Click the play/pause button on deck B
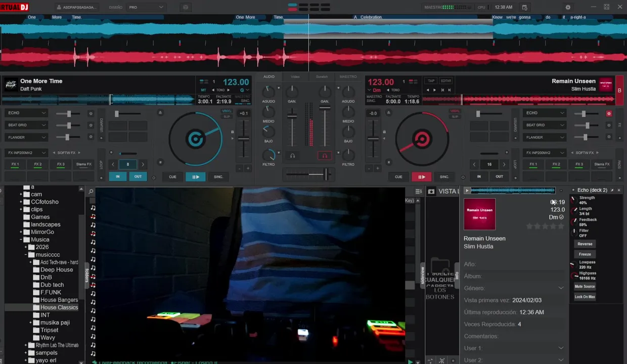The height and width of the screenshot is (364, 627). 421,177
